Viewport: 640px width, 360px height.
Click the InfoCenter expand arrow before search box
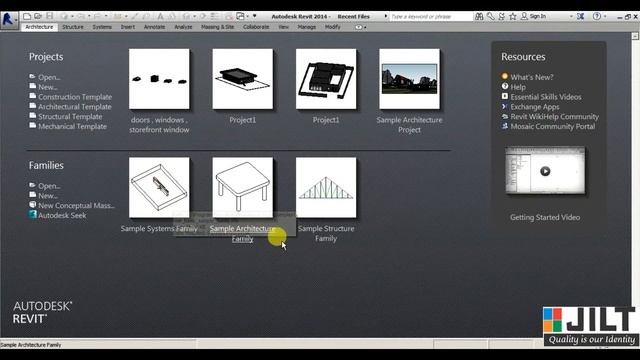point(386,16)
